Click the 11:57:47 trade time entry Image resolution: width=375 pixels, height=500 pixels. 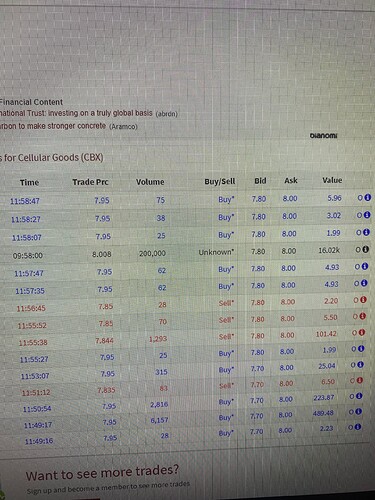pos(29,274)
